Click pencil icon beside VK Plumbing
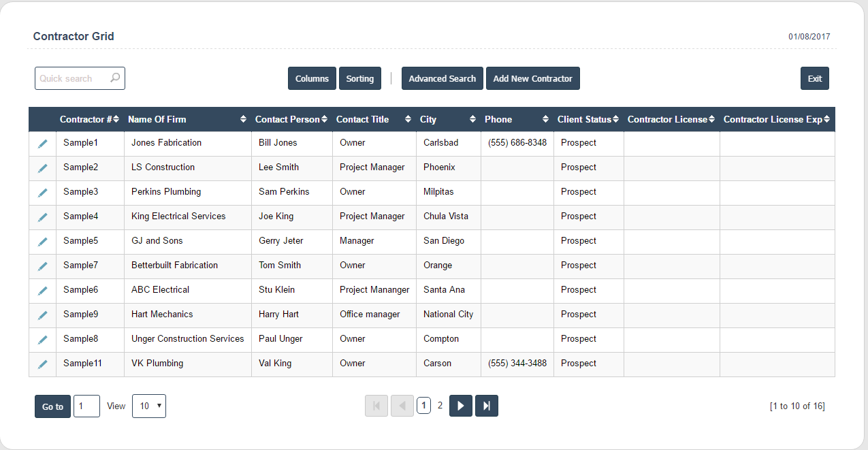The height and width of the screenshot is (450, 868). click(43, 364)
